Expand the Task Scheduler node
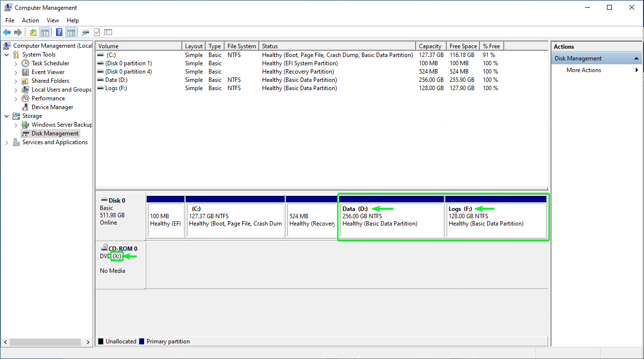The width and height of the screenshot is (644, 359). pyautogui.click(x=16, y=63)
